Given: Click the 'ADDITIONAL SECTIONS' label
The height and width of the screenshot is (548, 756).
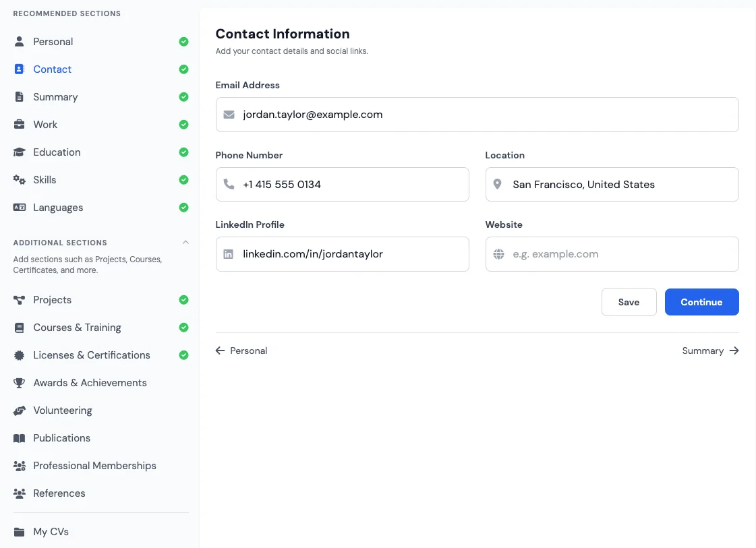Looking at the screenshot, I should pyautogui.click(x=60, y=243).
